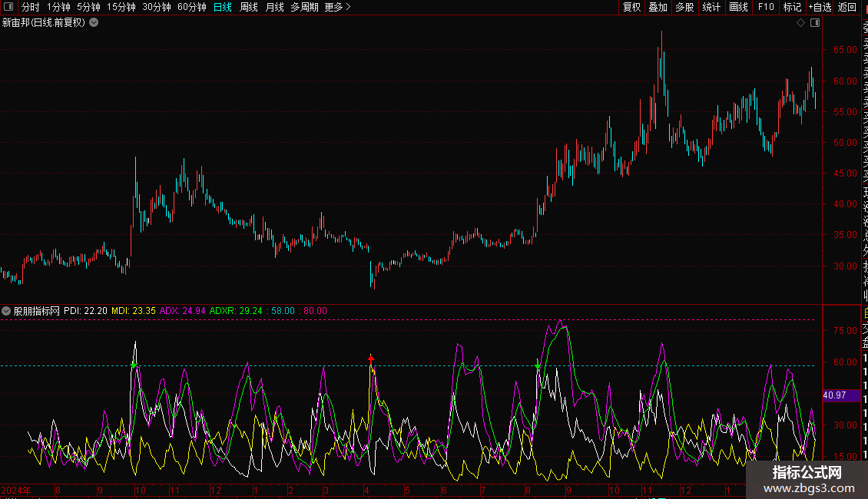Switch to 月线 monthly chart

pos(274,7)
